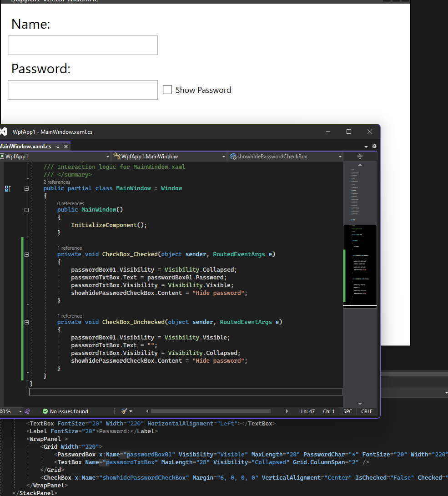Click the CheckBox XAML element line
448x496 pixels.
[244, 478]
